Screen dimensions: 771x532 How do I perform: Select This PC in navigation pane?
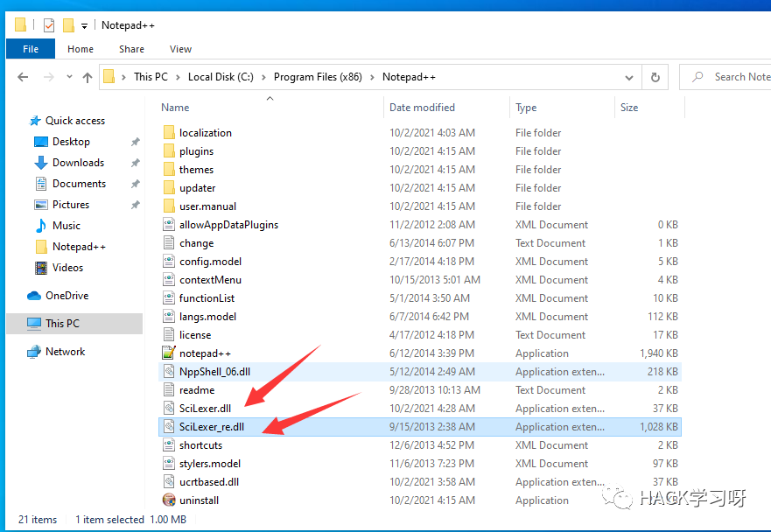[62, 324]
